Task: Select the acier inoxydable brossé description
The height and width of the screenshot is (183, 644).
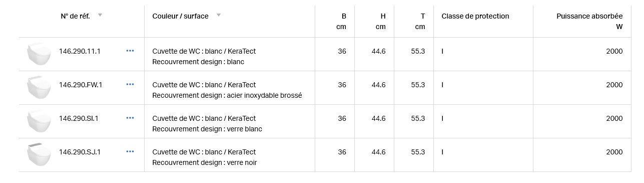Action: point(265,95)
